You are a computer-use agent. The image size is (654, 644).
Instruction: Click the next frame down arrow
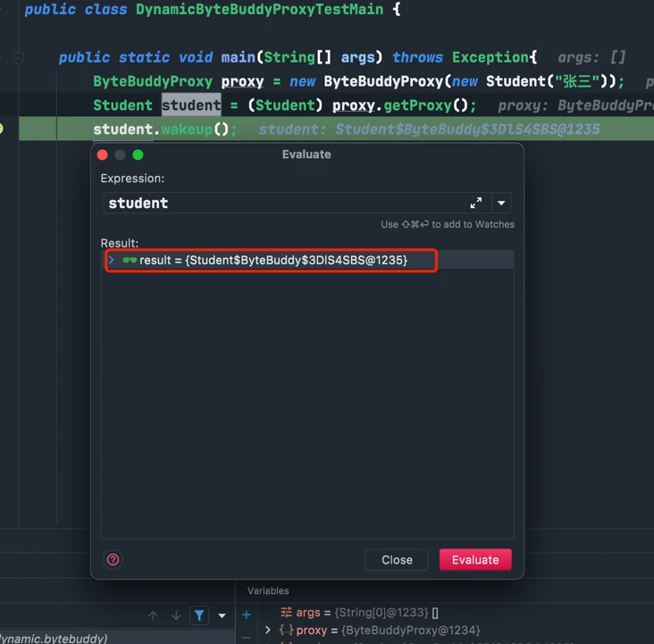176,615
